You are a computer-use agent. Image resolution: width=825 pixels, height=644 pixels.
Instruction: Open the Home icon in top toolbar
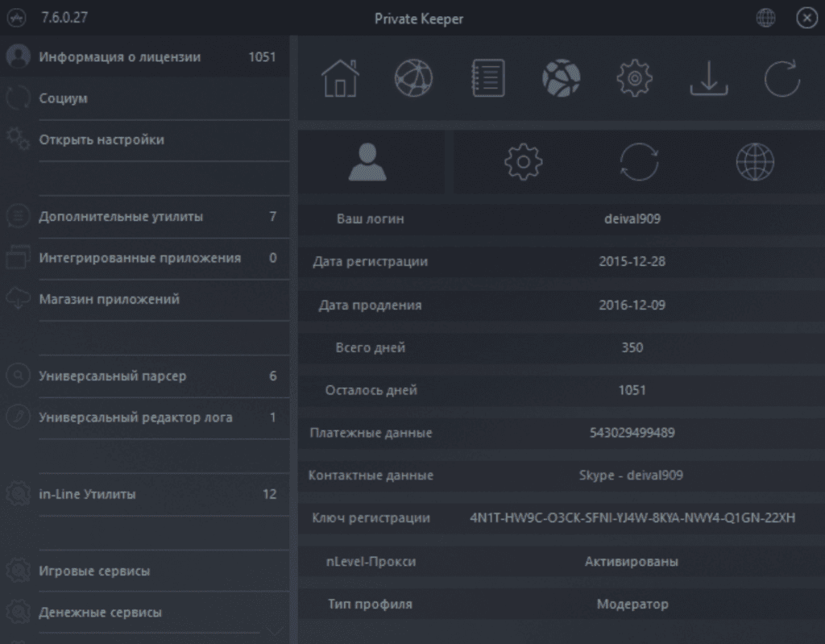tap(341, 78)
